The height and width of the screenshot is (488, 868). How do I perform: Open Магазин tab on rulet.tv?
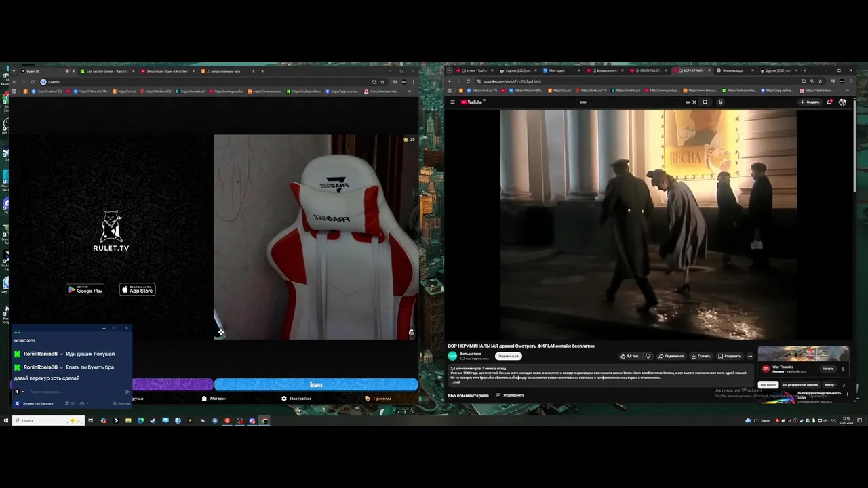click(214, 399)
